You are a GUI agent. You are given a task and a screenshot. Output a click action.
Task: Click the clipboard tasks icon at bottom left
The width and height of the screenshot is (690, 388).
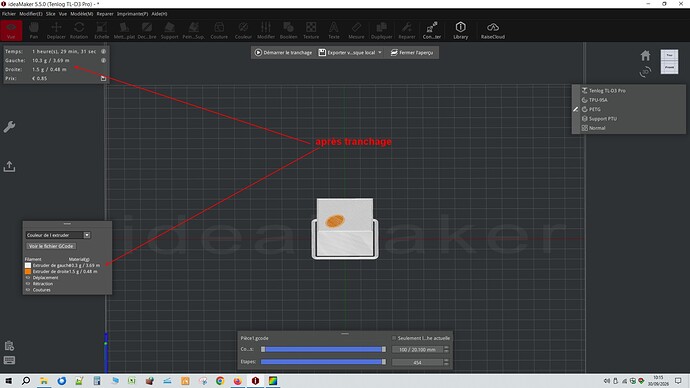pos(9,345)
